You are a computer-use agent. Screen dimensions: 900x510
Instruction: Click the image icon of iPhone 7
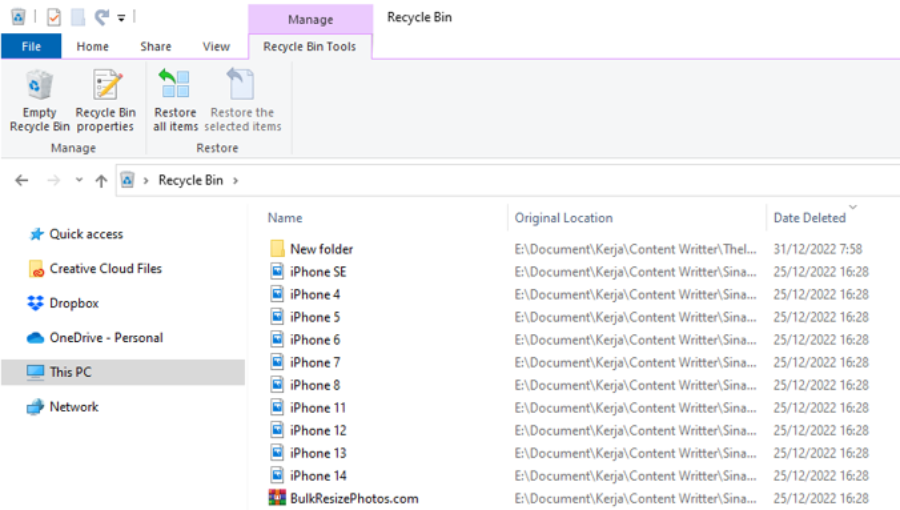pyautogui.click(x=277, y=361)
